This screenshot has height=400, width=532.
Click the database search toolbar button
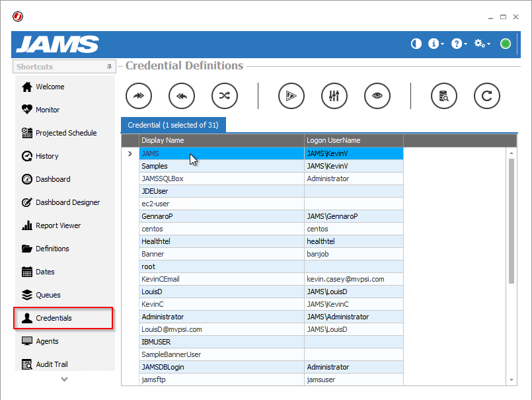tap(444, 96)
